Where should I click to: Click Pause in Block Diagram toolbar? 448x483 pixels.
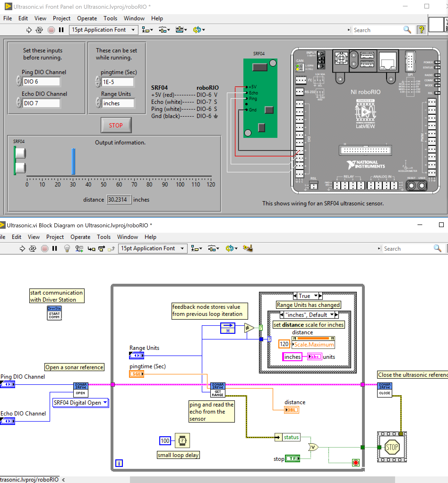(55, 249)
